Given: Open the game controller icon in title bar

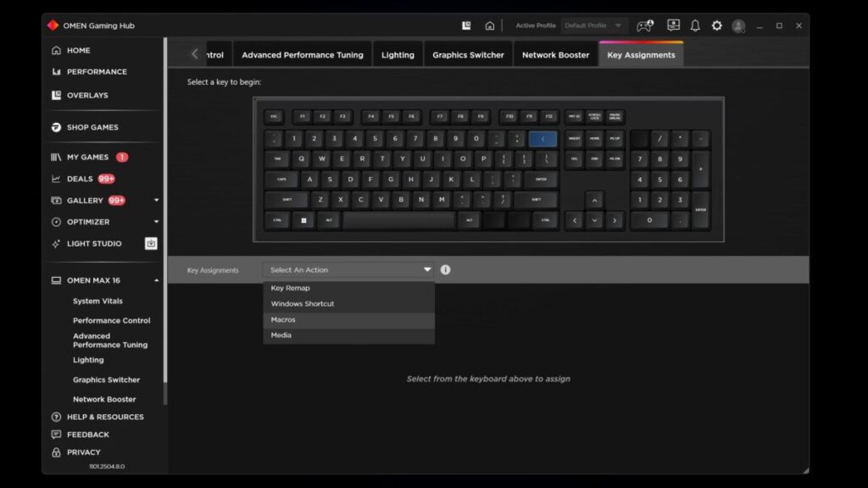Looking at the screenshot, I should [644, 25].
